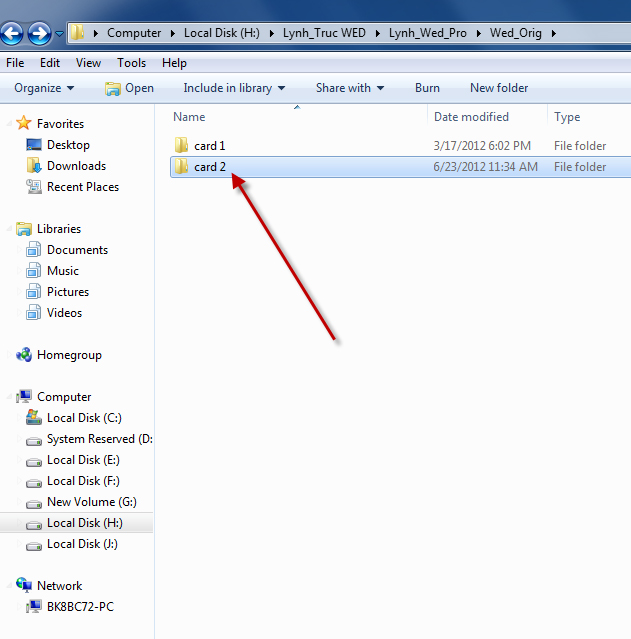Go forward with the Forward arrow button
The image size is (631, 639).
39,33
